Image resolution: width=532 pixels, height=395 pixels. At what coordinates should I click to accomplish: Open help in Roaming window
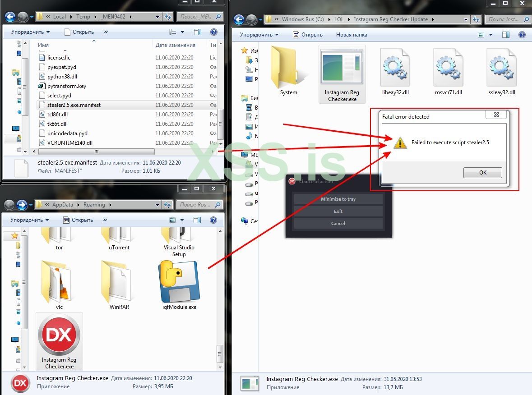point(213,220)
